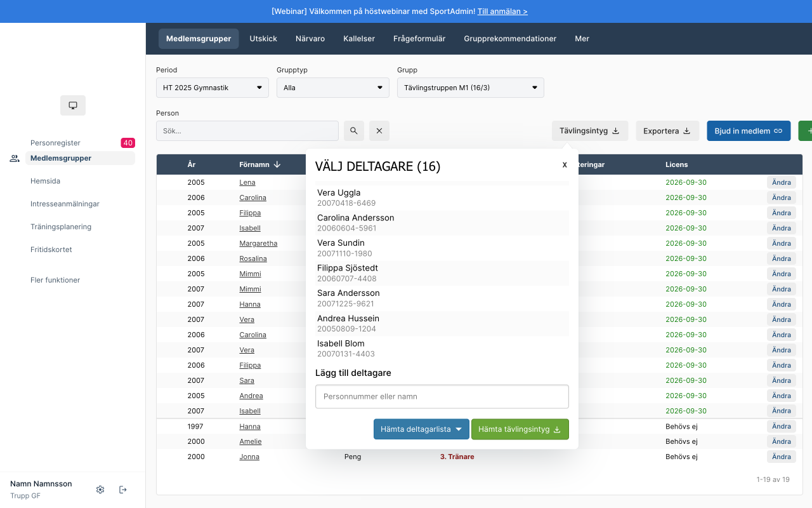Open member link Amelie
This screenshot has width=812, height=508.
[251, 441]
